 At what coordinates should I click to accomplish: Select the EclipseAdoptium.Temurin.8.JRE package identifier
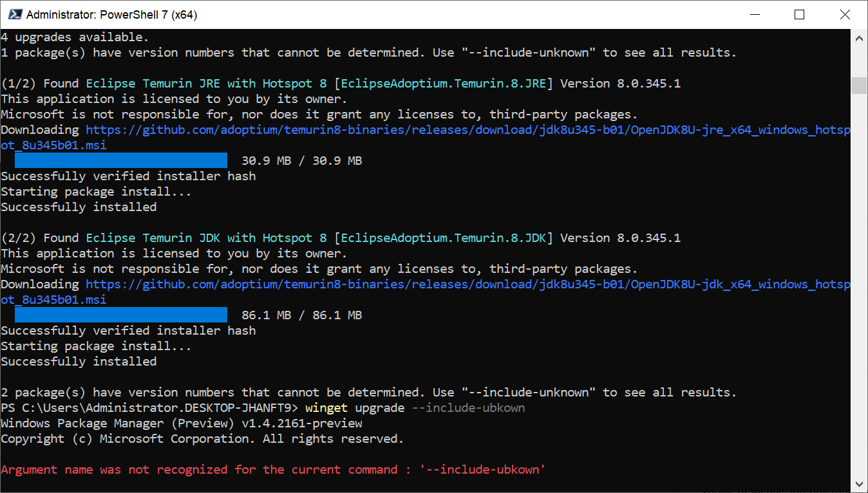point(444,83)
